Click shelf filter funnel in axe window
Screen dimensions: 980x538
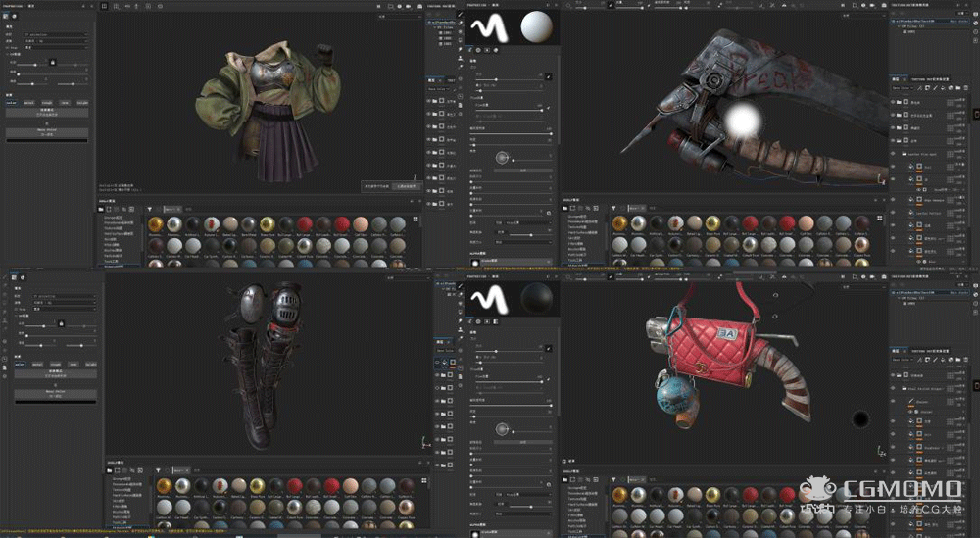pos(613,208)
